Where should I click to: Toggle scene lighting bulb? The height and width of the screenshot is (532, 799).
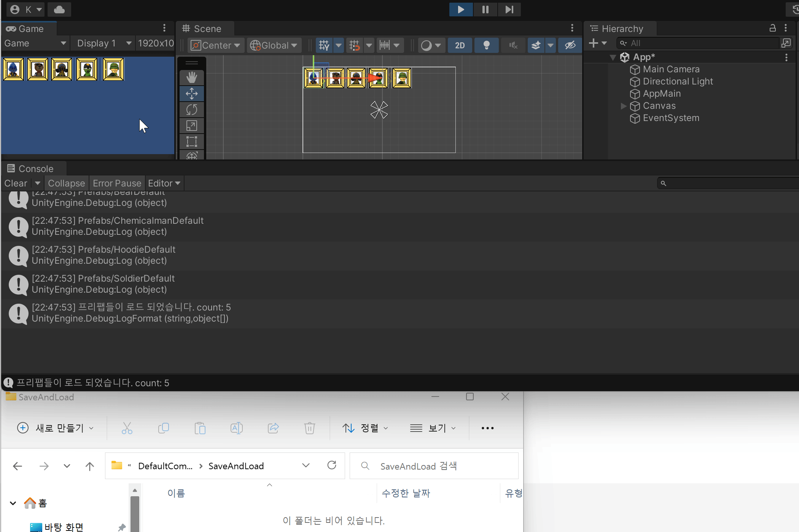pos(486,45)
